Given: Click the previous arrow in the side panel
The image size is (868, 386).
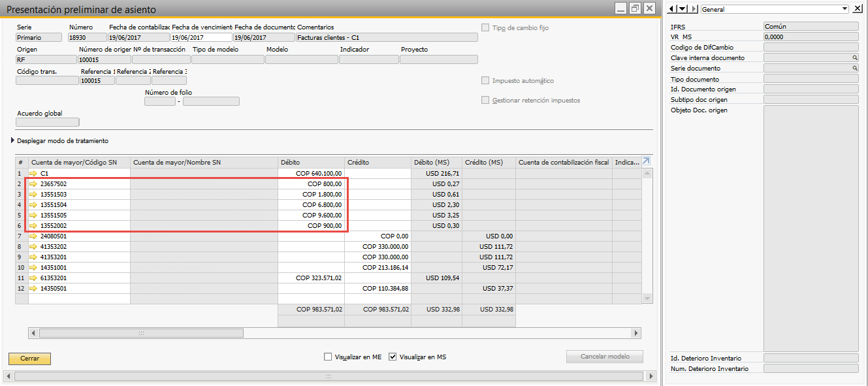Looking at the screenshot, I should 673,9.
